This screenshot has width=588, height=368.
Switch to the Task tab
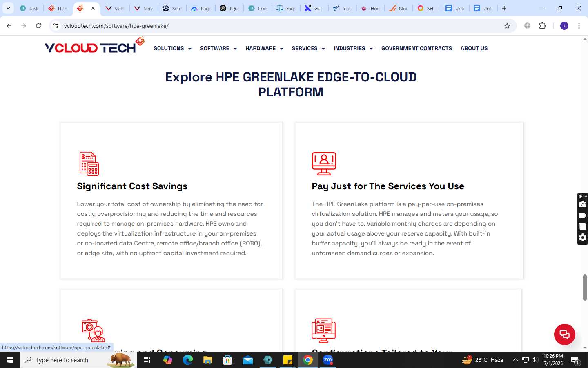tap(29, 8)
